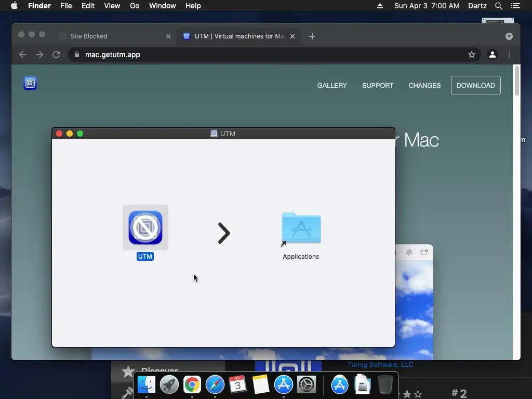Click the UTM logo on the webpage
The image size is (532, 399).
[30, 83]
